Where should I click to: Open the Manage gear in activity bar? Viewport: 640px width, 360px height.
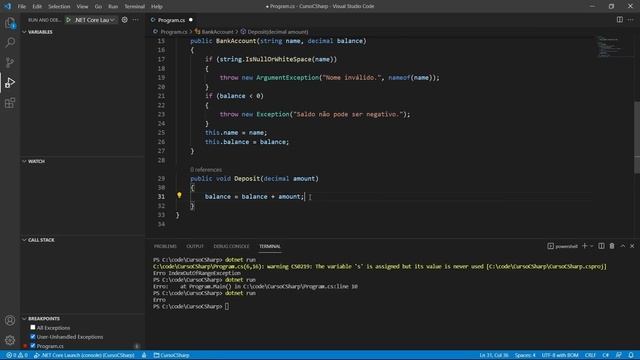coord(10,340)
